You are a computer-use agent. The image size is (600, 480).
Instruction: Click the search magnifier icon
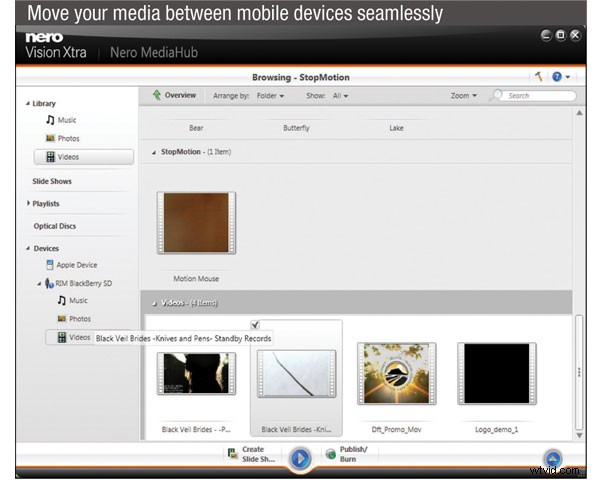pos(496,95)
